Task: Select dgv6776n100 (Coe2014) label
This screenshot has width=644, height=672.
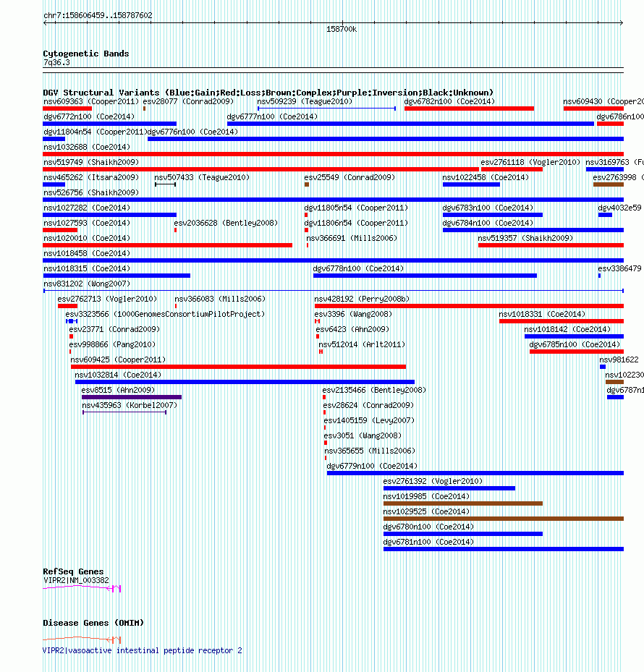Action: [192, 132]
